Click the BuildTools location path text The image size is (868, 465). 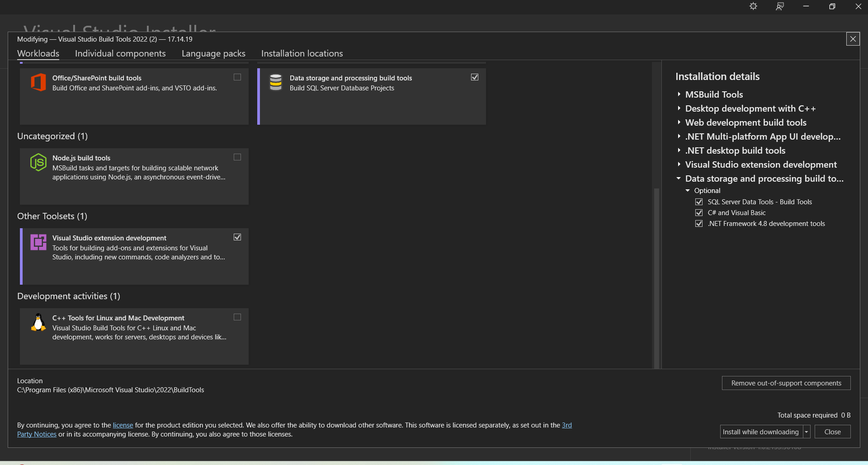[x=111, y=390]
